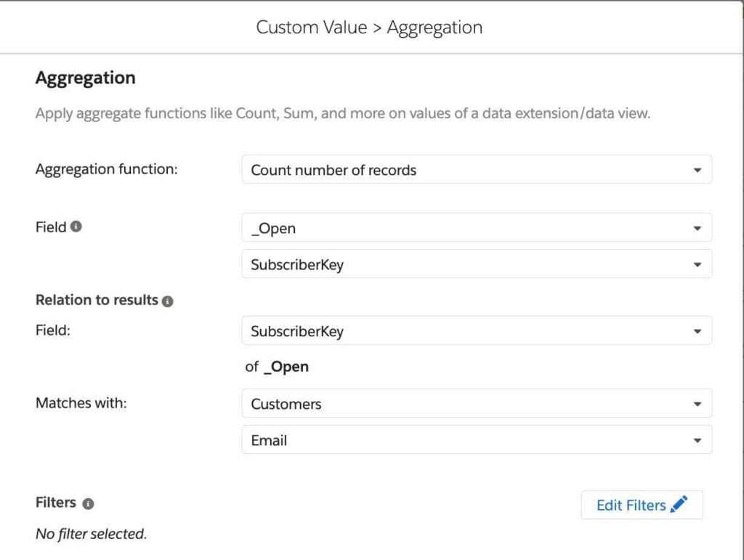Click the Edit Filters button
The width and height of the screenshot is (744, 560).
click(642, 505)
